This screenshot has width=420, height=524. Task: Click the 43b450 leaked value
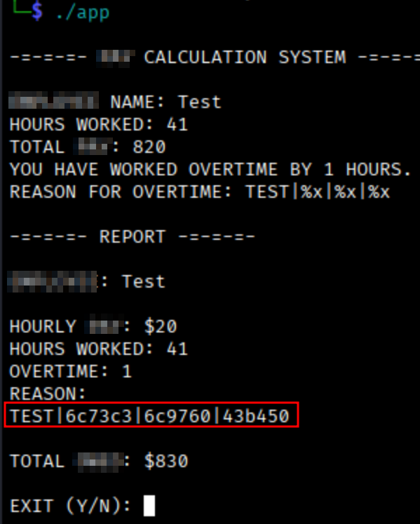256,416
